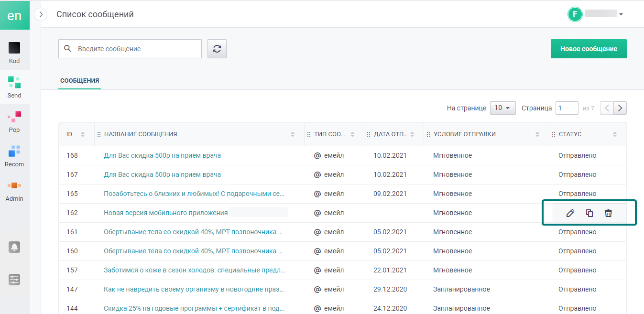Click the date 22.01.2021 cell
This screenshot has width=644, height=314.
click(x=390, y=270)
